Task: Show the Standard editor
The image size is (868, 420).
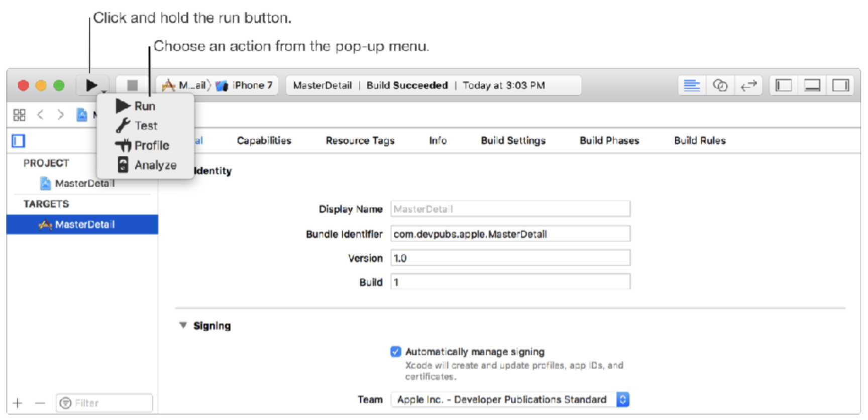Action: [692, 85]
